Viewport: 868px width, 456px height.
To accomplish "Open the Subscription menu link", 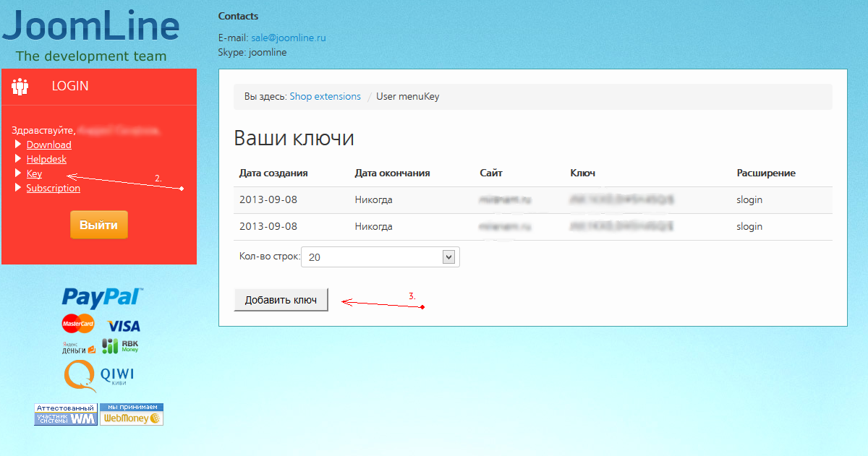I will [54, 188].
